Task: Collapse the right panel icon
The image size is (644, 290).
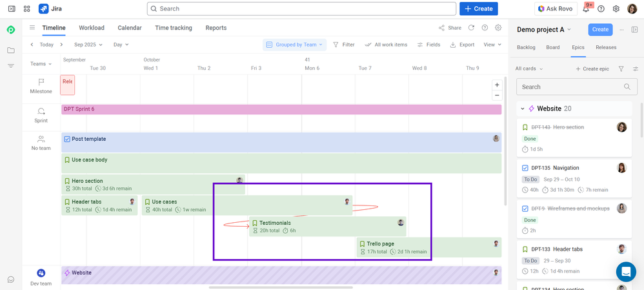Action: tap(634, 30)
